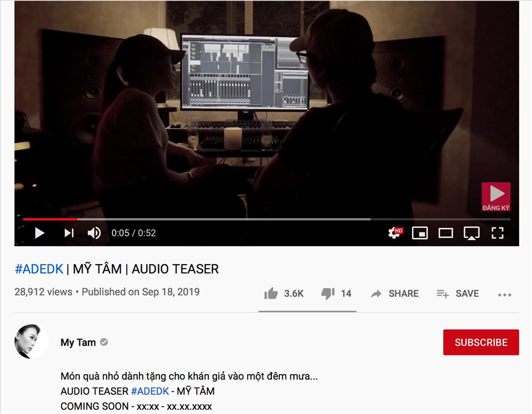This screenshot has height=414, width=532.
Task: Open the HD settings gear
Action: (x=395, y=233)
